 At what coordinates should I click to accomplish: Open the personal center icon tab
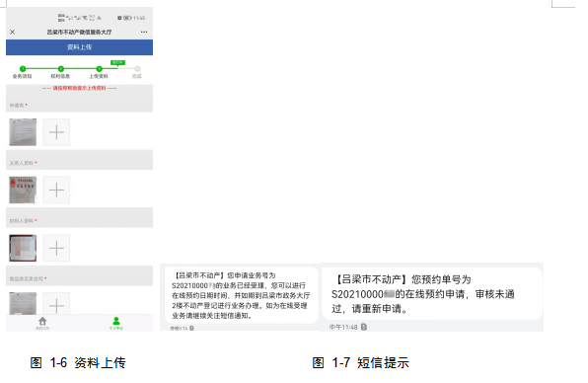tap(116, 323)
